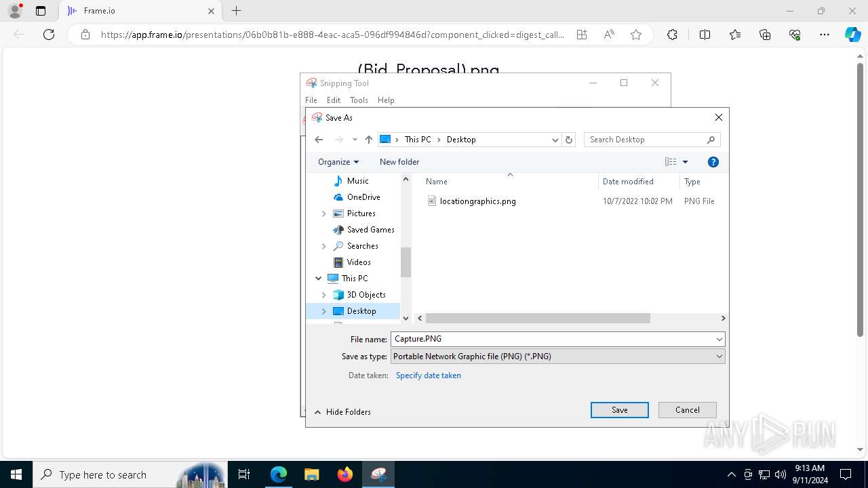Open Save as type dropdown
The image size is (868, 488).
tap(557, 357)
